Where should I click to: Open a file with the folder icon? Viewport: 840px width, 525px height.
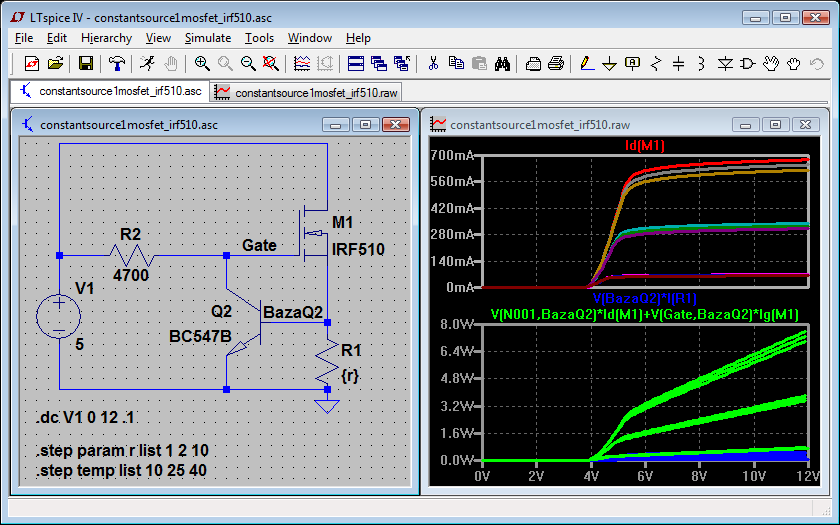[55, 64]
